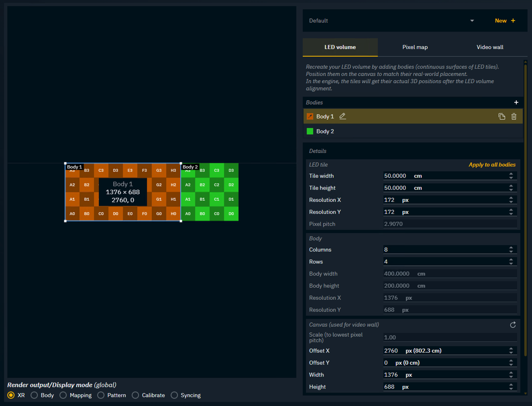Click the right panel vertical scrollbar
This screenshot has height=406, width=532.
click(x=525, y=210)
